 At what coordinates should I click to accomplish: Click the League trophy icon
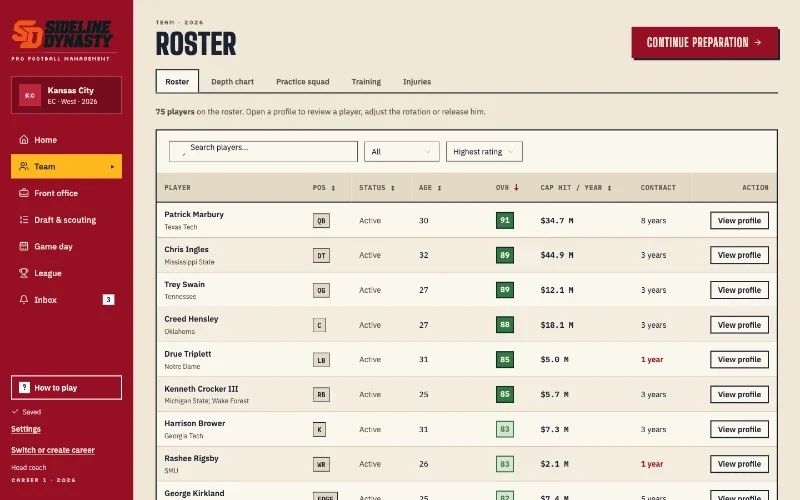tap(23, 273)
